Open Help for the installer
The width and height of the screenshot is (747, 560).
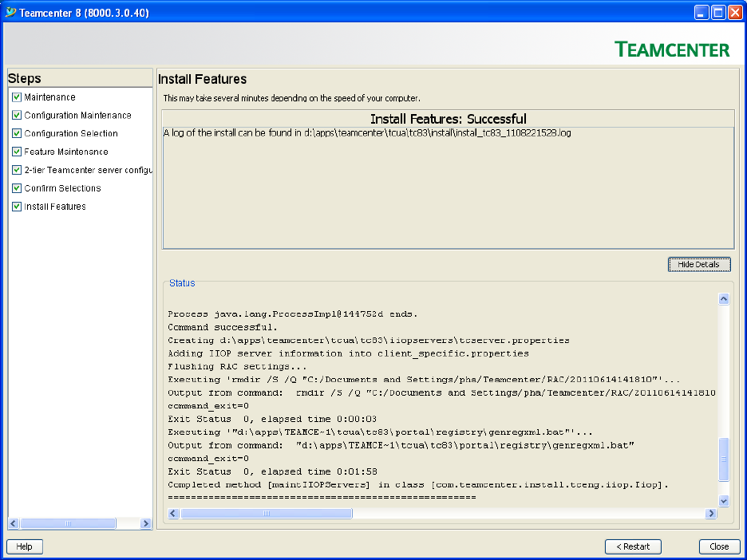(24, 546)
